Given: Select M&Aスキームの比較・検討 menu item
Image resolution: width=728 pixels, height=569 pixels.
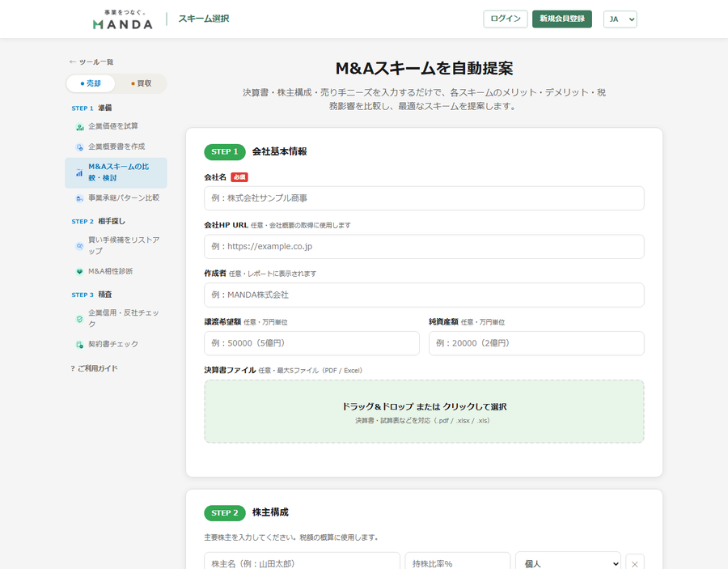Looking at the screenshot, I should point(116,172).
